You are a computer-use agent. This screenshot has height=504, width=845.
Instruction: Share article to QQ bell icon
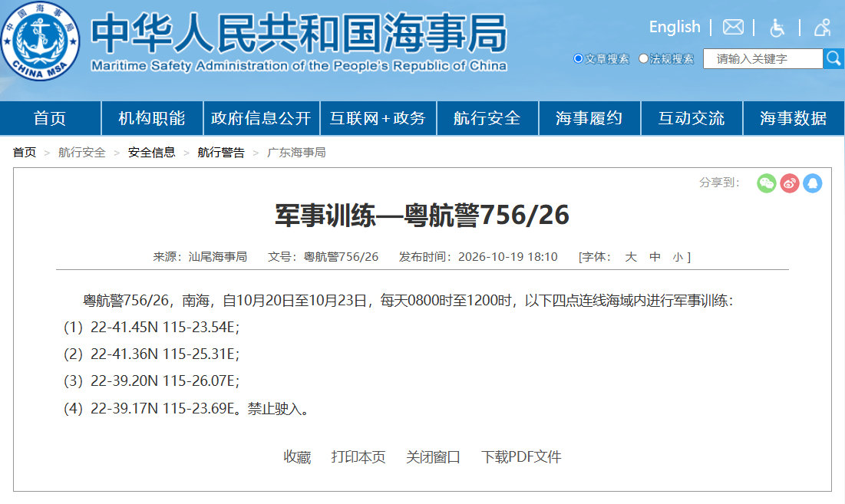tap(813, 183)
